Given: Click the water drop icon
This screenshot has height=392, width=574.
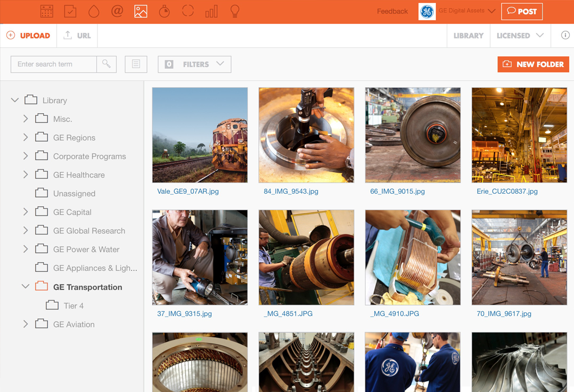Looking at the screenshot, I should [94, 11].
